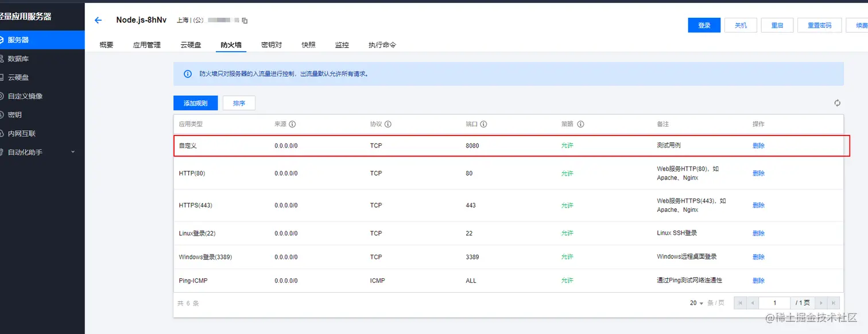Viewport: 868px width, 334px height.
Task: Copy the IP address with the copy icon
Action: click(x=245, y=21)
